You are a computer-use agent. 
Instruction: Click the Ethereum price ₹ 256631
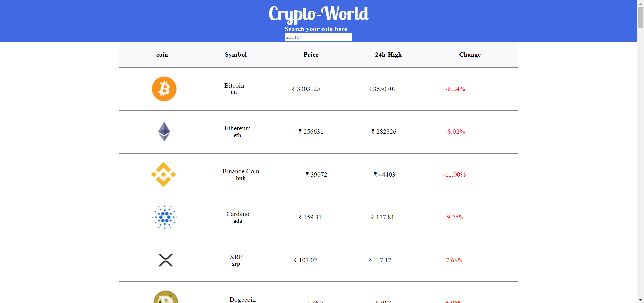311,132
